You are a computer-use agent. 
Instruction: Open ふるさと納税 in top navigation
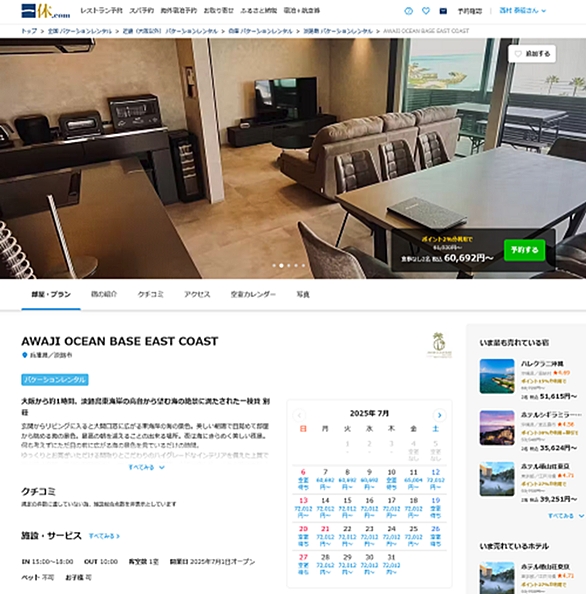(x=258, y=11)
